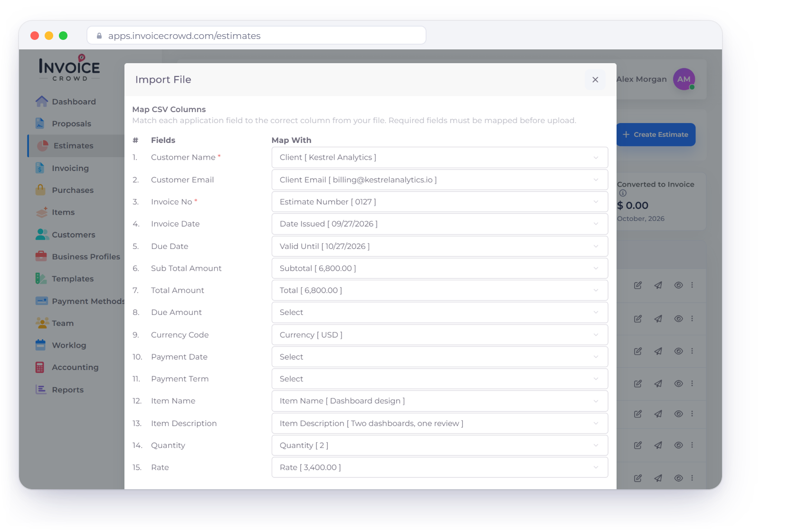Open the AM user avatar menu
This screenshot has width=798, height=532.
click(684, 79)
